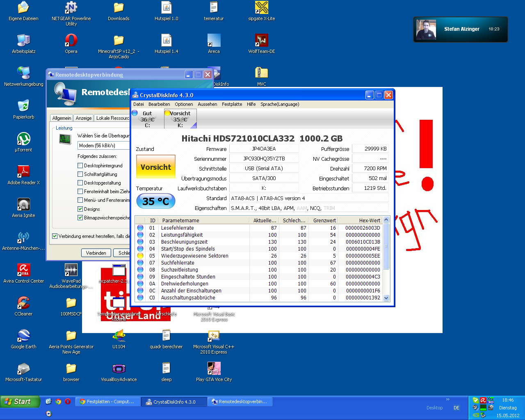Click the Seriennummer field JPC930HQ35YZTB

coord(264,159)
